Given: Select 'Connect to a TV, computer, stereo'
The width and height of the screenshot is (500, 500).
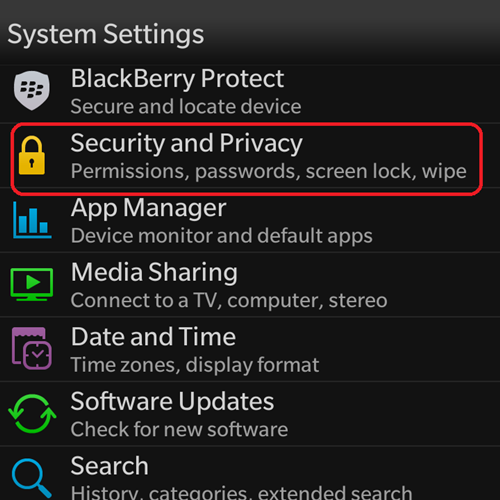Looking at the screenshot, I should pos(229,301).
